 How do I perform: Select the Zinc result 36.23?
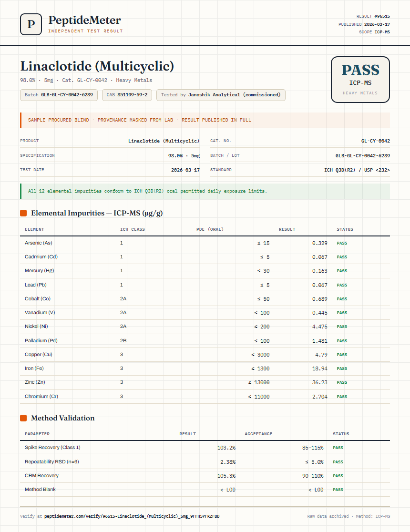click(x=320, y=383)
